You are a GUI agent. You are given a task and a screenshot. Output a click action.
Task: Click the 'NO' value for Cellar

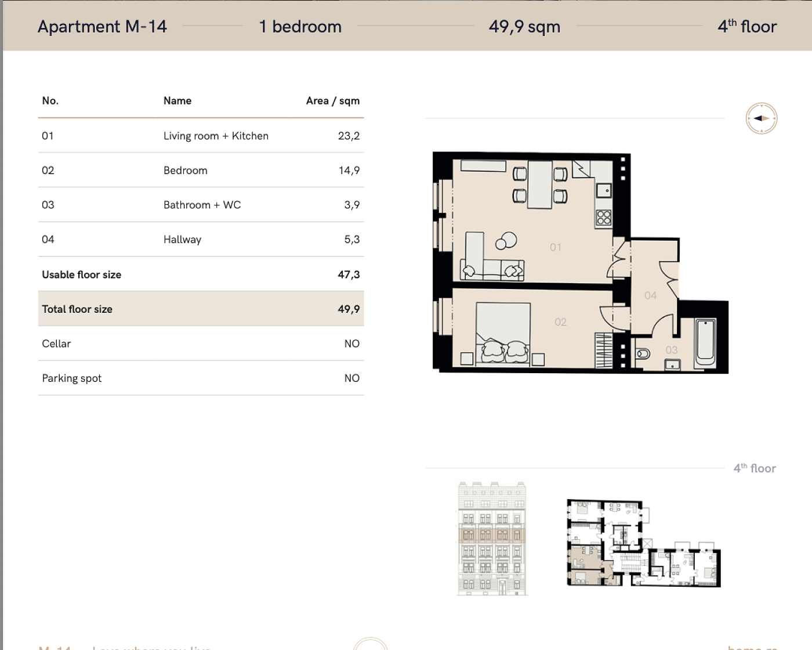[352, 344]
